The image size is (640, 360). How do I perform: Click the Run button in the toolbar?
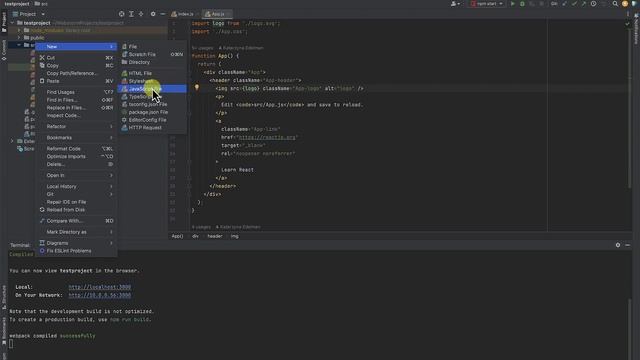[513, 4]
